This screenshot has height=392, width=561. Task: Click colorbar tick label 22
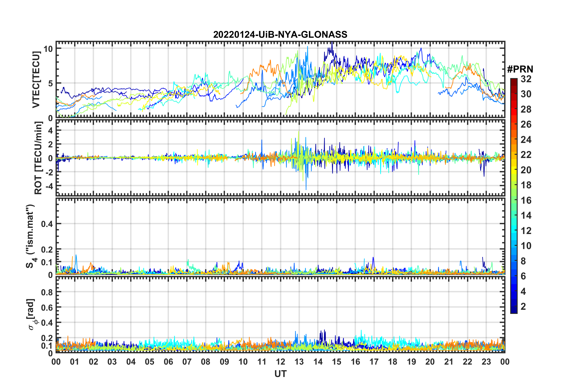click(x=526, y=155)
